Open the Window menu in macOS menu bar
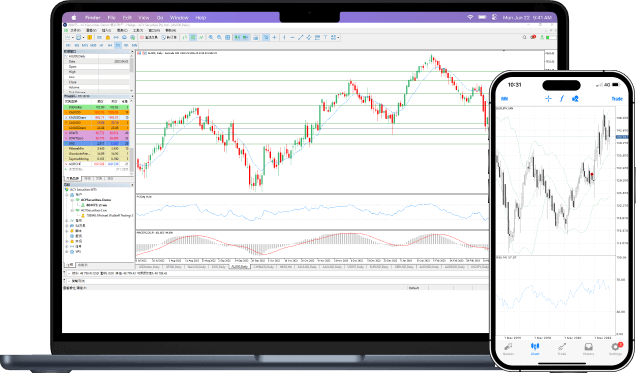 pos(179,17)
